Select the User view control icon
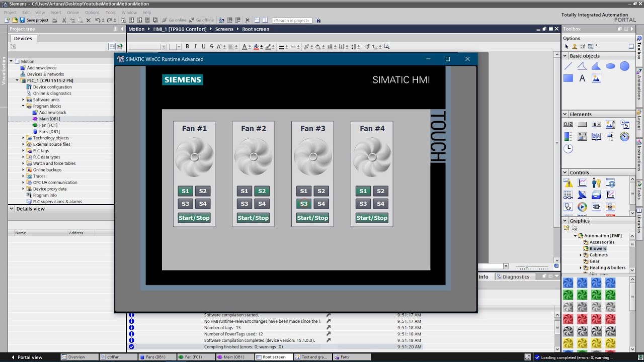The image size is (644, 362). 596,183
